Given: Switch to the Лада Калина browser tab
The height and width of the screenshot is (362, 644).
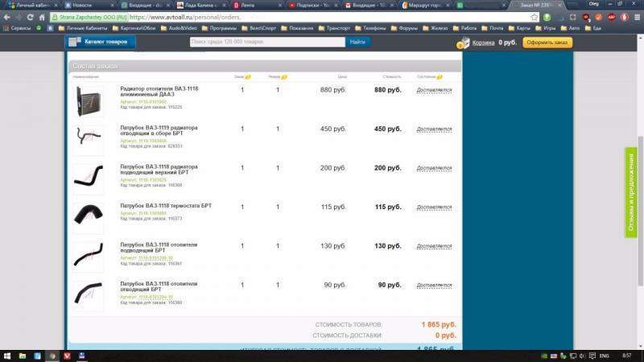Looking at the screenshot, I should click(200, 6).
